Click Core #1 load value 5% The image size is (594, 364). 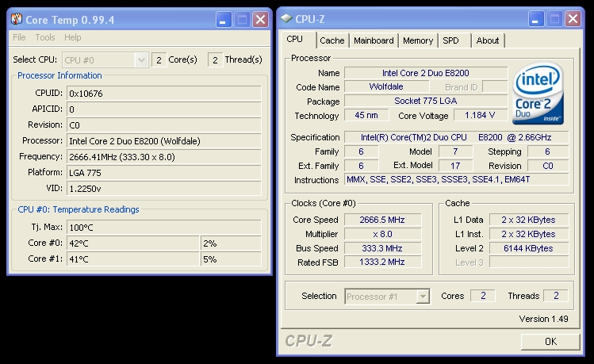click(x=231, y=259)
